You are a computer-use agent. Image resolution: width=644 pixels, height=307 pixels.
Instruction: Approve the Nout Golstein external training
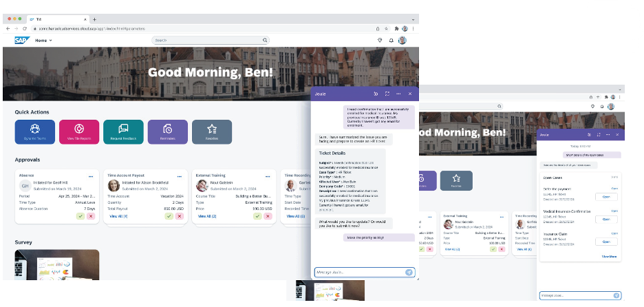[x=257, y=216]
